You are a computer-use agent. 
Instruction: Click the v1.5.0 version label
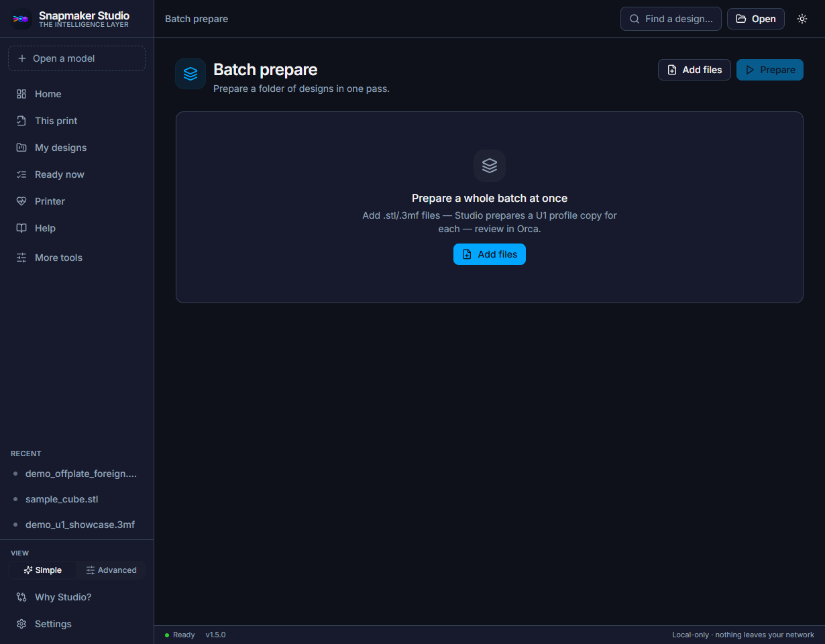[215, 635]
